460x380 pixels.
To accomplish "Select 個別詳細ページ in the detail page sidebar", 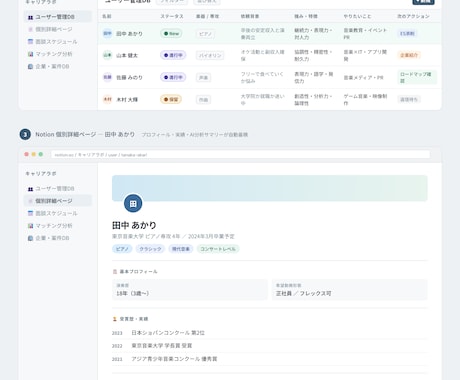I will click(58, 201).
